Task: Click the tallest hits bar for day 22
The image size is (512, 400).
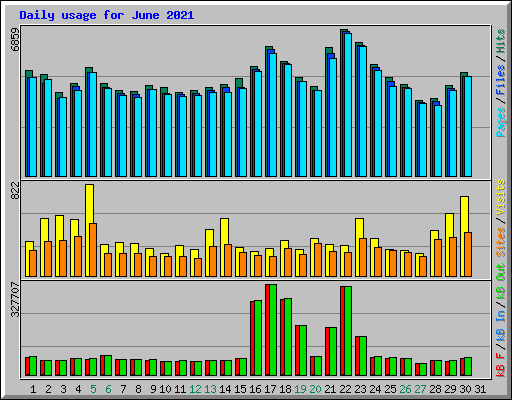Action: pos(342,103)
